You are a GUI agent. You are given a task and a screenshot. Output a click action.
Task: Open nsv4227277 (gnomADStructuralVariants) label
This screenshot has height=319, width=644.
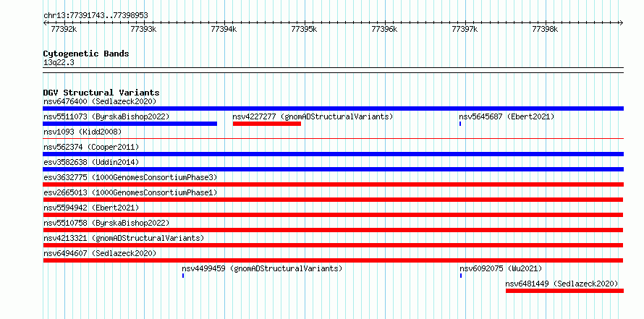coord(313,116)
